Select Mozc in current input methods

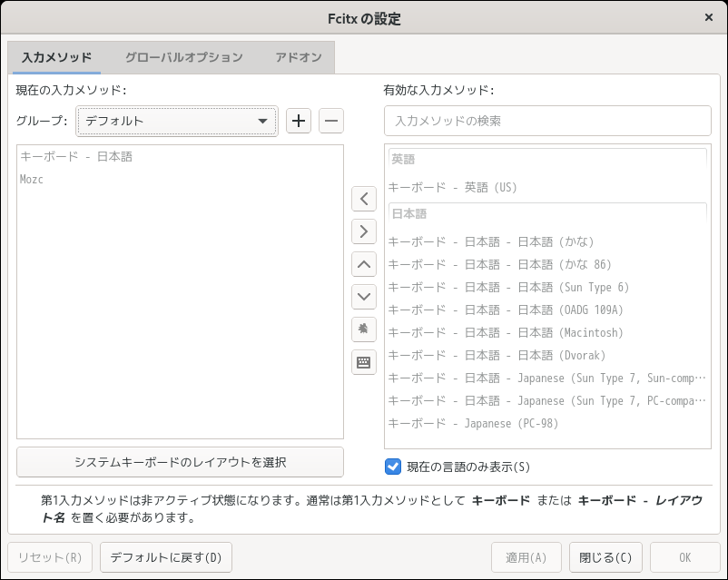click(x=180, y=179)
